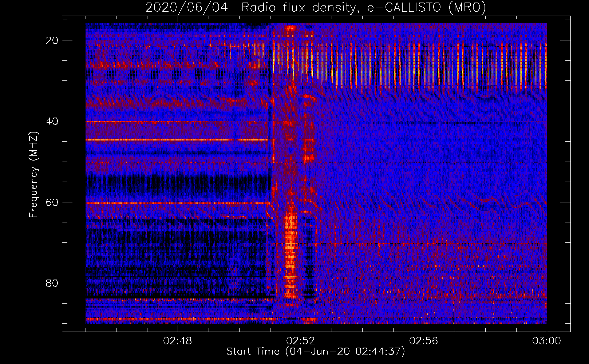Click the 20 MHz frequency tick label
Image resolution: width=589 pixels, height=364 pixels.
pos(52,40)
